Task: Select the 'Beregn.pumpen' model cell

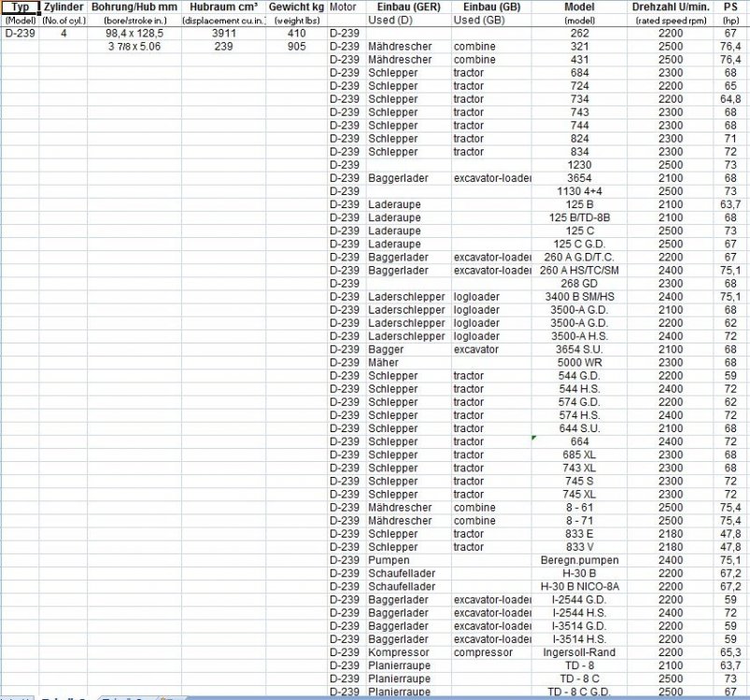Action: tap(579, 560)
